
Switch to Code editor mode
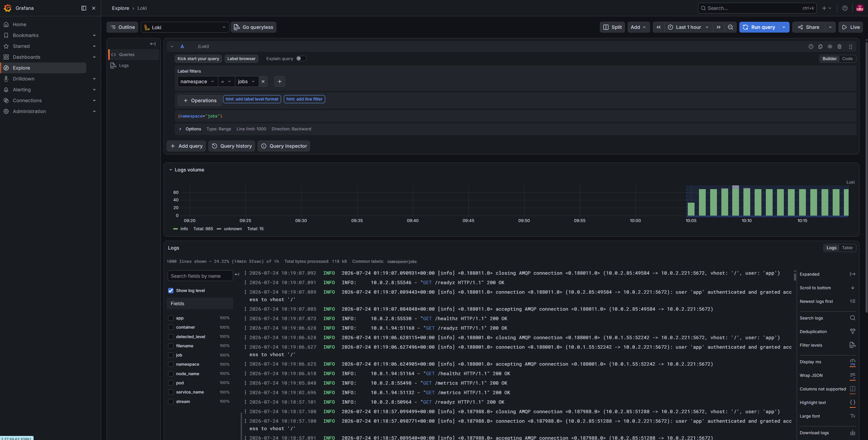[847, 59]
